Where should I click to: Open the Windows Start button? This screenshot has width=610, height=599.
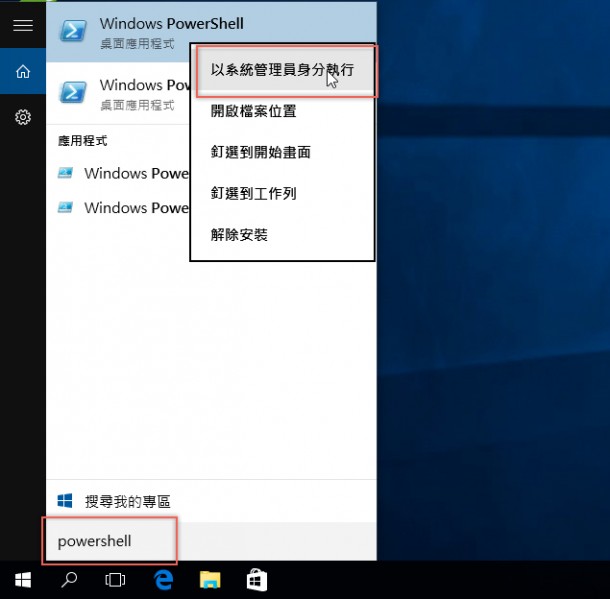pos(23,580)
